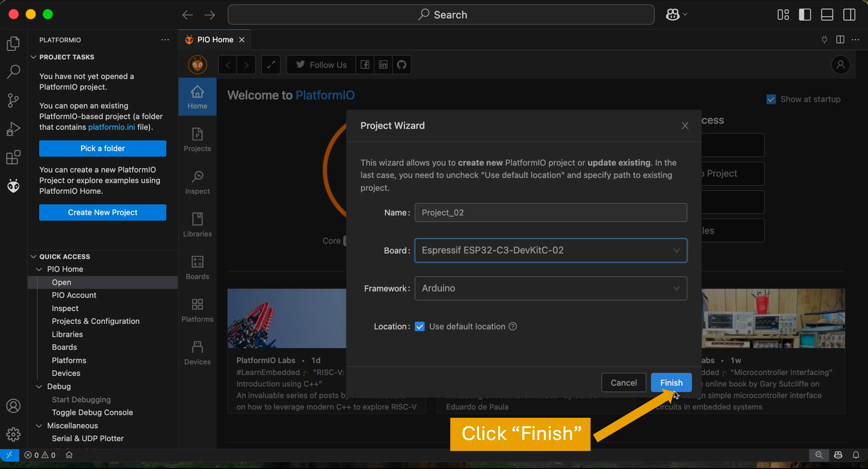
Task: Click Finish in Project Wizard
Action: [x=671, y=382]
